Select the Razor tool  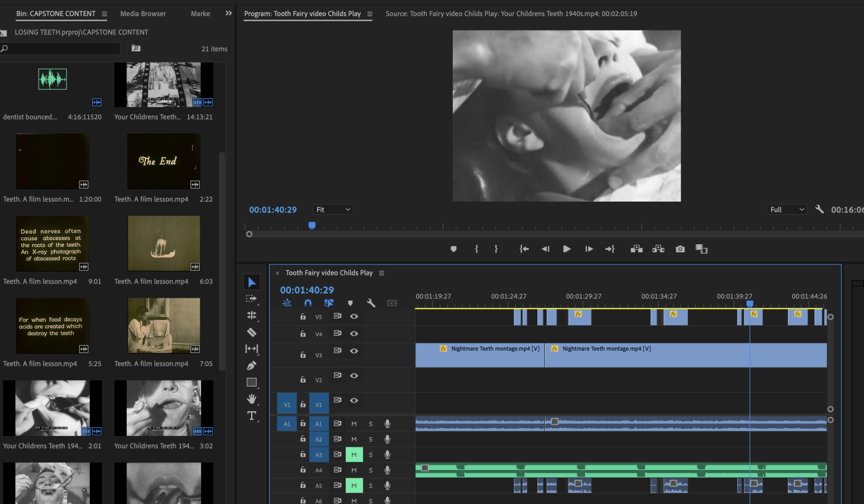tap(252, 332)
